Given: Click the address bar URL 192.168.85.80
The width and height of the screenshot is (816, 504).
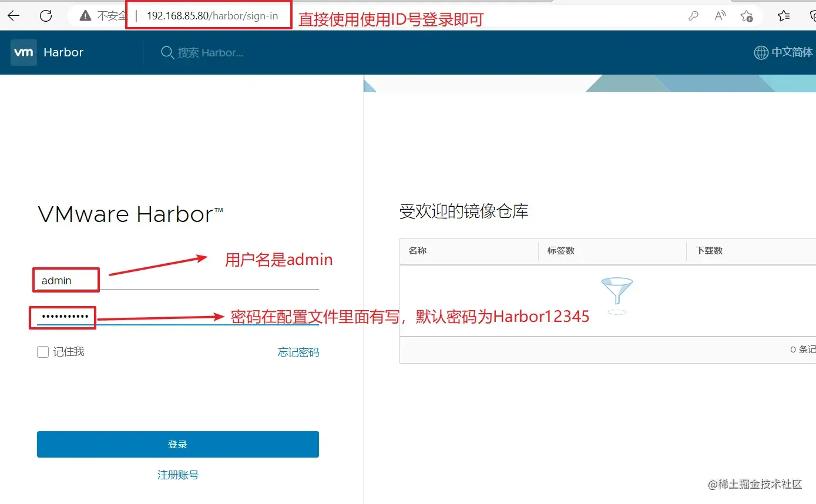Looking at the screenshot, I should pos(212,16).
